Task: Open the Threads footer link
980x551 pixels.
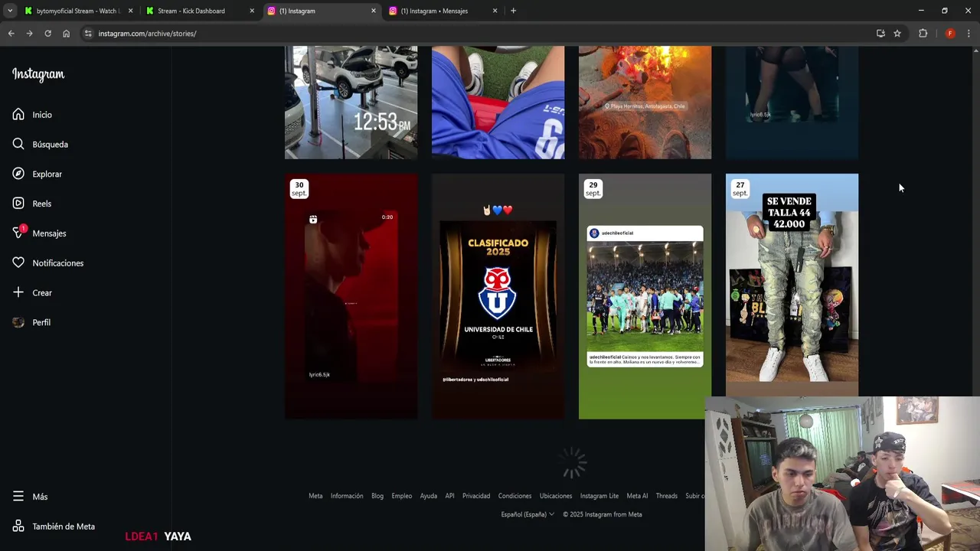Action: [x=666, y=496]
